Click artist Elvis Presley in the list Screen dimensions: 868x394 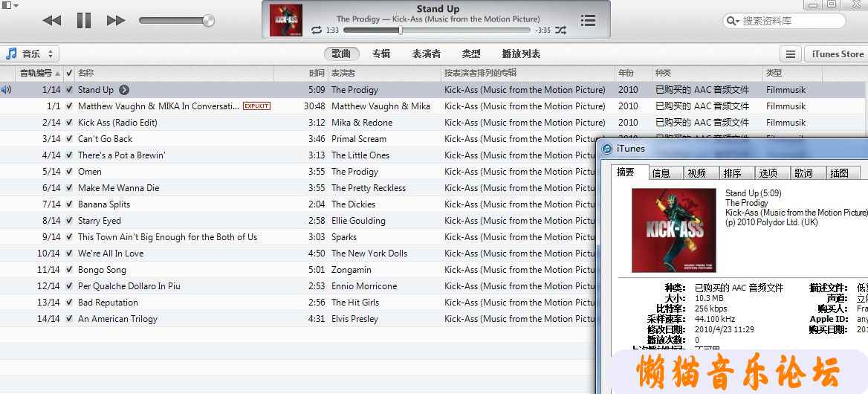(x=354, y=319)
